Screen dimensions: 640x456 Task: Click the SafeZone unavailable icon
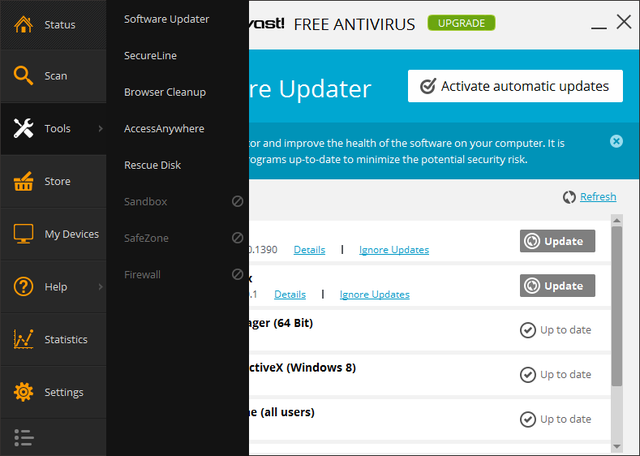point(238,238)
